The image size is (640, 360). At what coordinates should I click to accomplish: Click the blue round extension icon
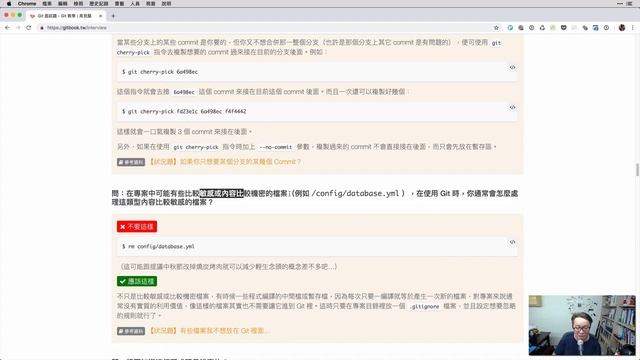(x=510, y=28)
